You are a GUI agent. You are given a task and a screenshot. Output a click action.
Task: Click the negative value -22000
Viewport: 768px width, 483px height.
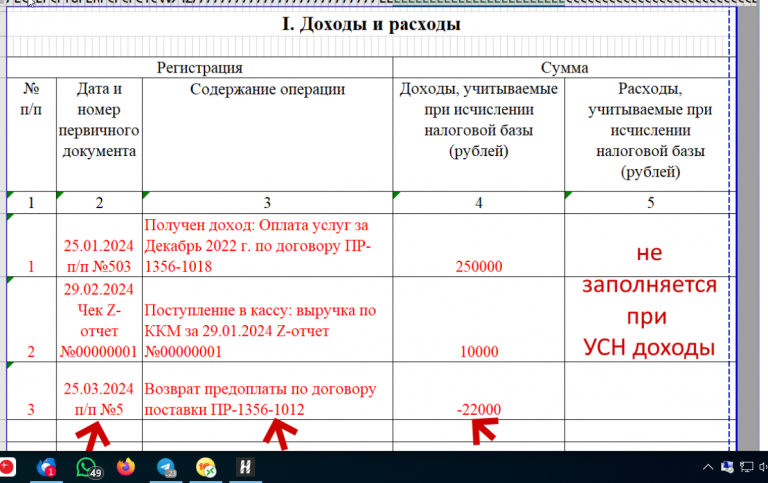click(479, 409)
